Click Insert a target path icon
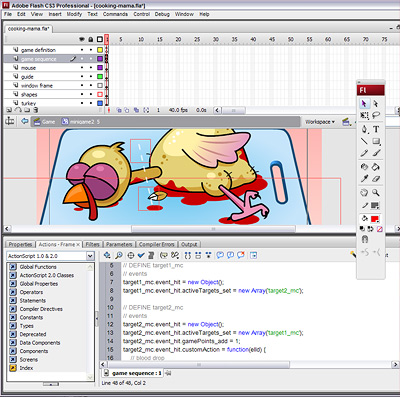Viewport: 400px width, 397px height. point(131,255)
